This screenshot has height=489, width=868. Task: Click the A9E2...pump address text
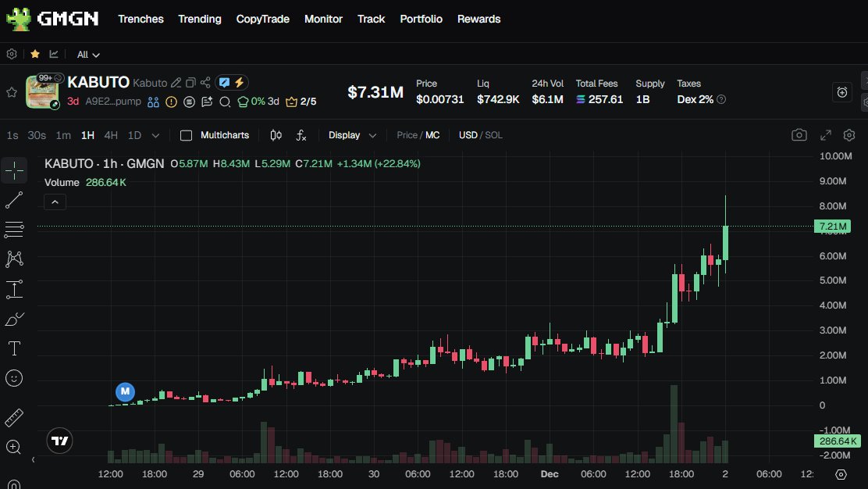(x=113, y=102)
